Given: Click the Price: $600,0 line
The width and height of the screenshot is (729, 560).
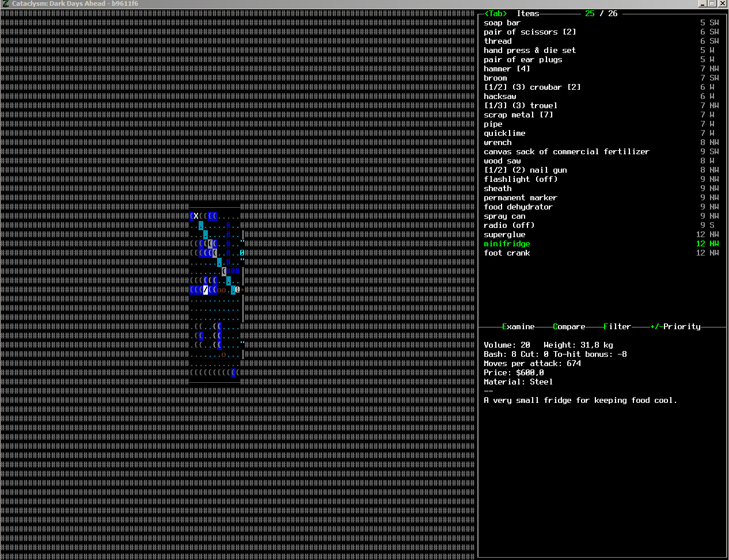Looking at the screenshot, I should [x=514, y=373].
